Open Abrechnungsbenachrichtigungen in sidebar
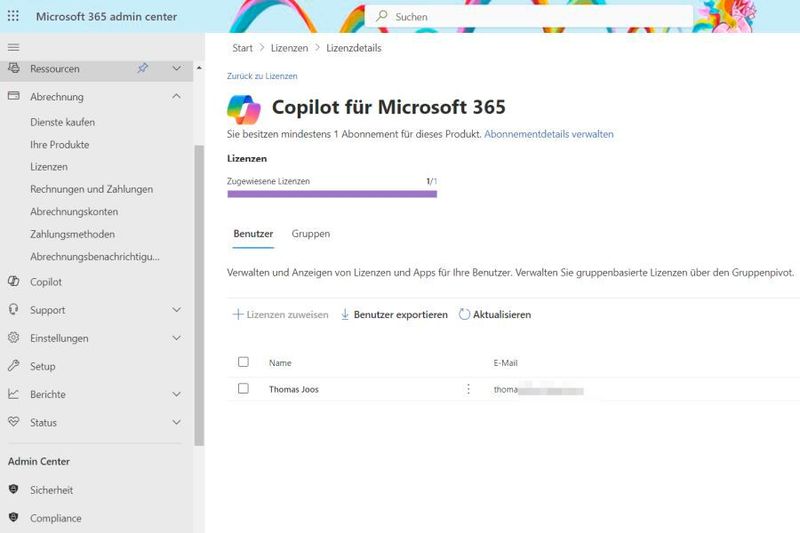This screenshot has width=800, height=533. 95,257
